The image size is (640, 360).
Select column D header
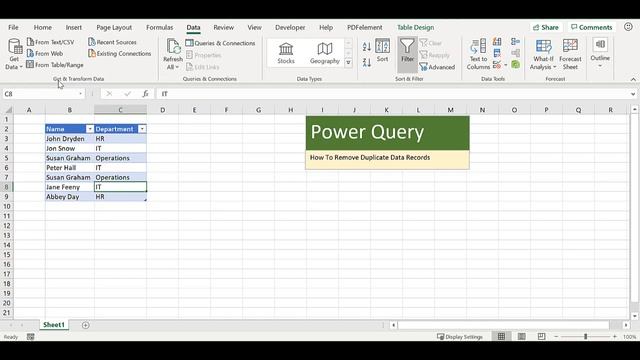coord(162,110)
